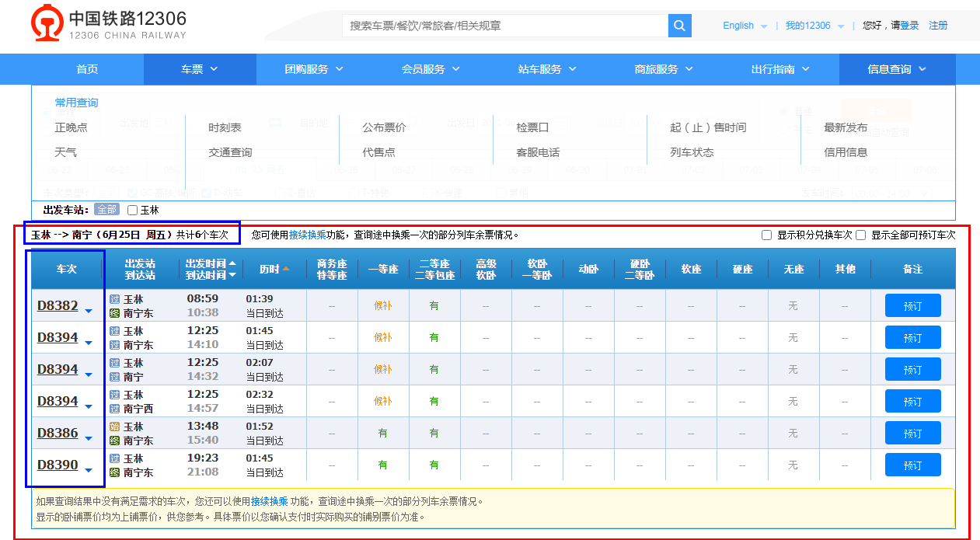This screenshot has width=980, height=540.
Task: Click the search box for tickets and dining
Action: click(x=505, y=26)
